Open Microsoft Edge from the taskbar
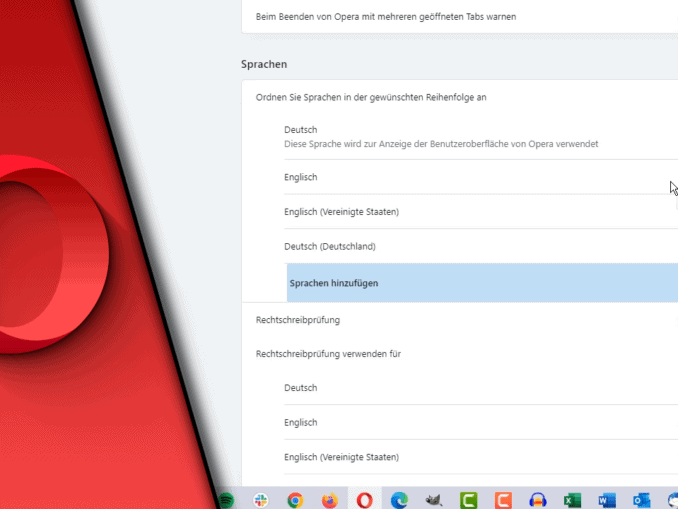 399,500
